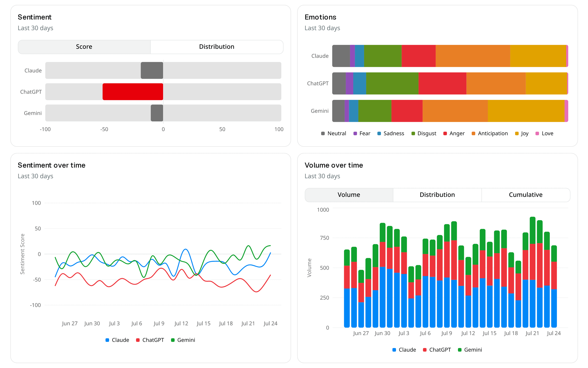588x368 pixels.
Task: Click the Jun 27 label on volume chart axis
Action: (x=361, y=333)
